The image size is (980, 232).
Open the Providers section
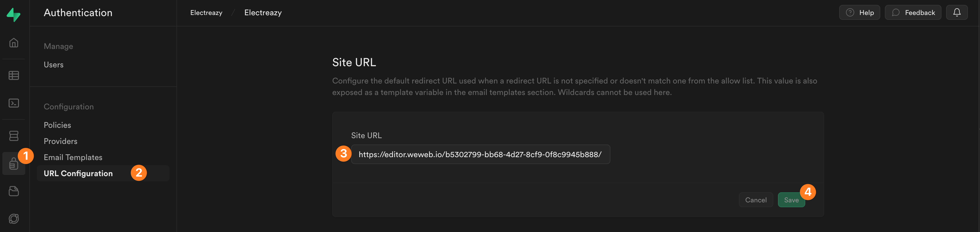[60, 141]
